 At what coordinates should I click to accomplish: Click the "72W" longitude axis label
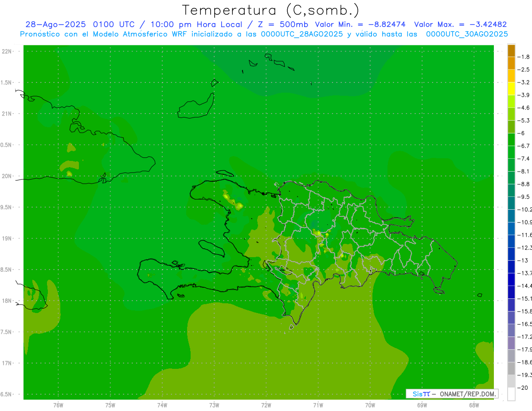(x=266, y=405)
